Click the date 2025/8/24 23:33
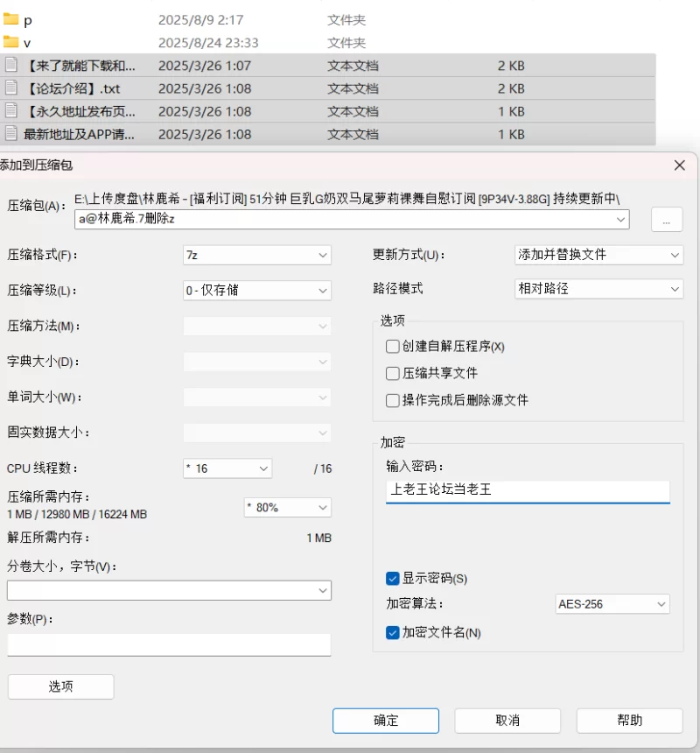The image size is (700, 753). pyautogui.click(x=208, y=43)
